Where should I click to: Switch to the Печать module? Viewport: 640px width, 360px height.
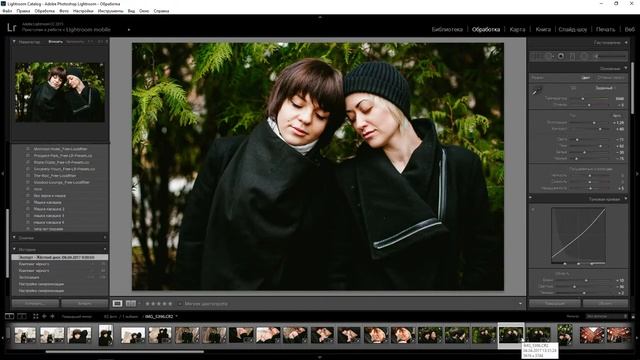pos(605,29)
